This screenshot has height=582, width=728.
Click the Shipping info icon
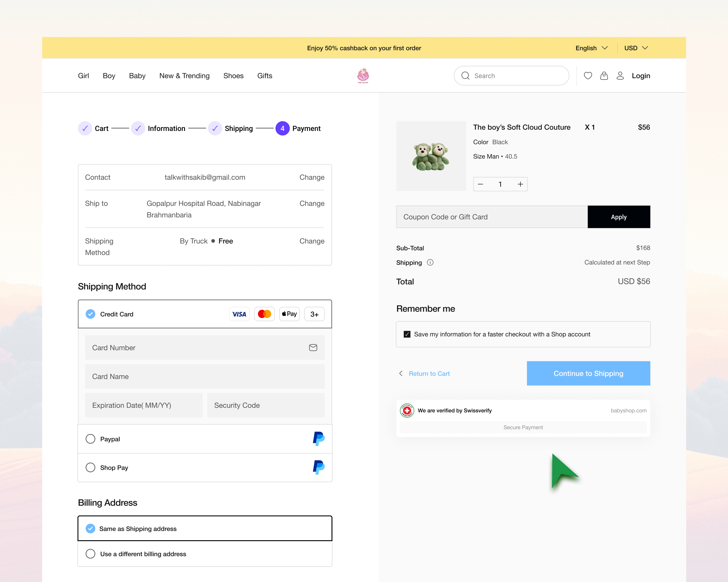430,263
